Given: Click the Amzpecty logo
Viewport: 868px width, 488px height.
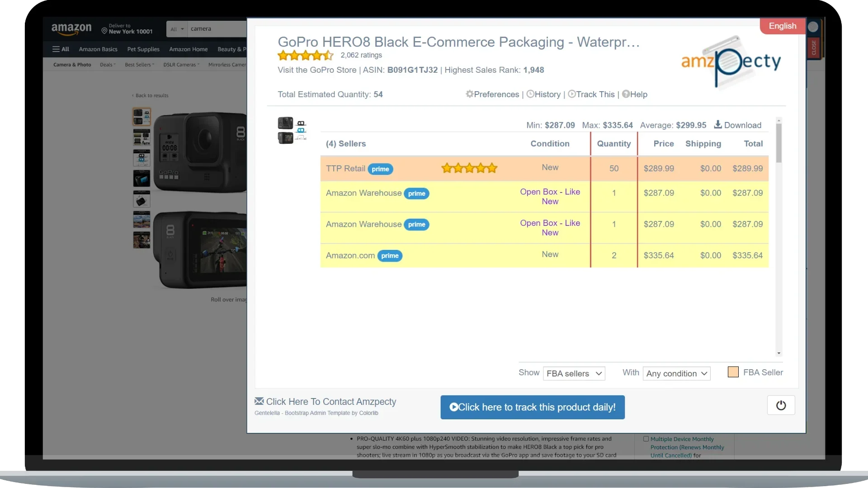Looking at the screenshot, I should pyautogui.click(x=731, y=62).
